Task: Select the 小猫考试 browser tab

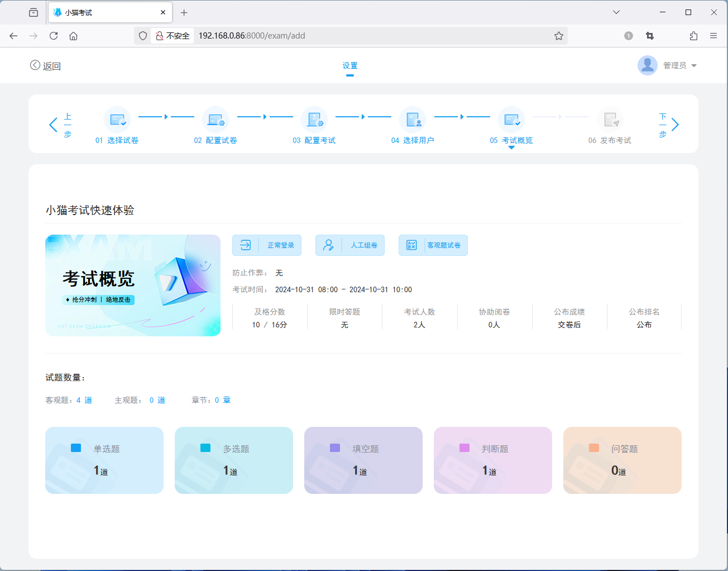Action: (x=110, y=12)
